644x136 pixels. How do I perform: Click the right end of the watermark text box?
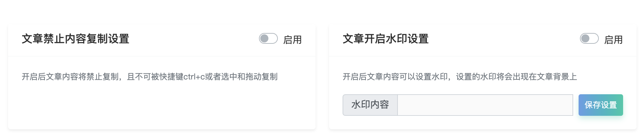point(566,105)
